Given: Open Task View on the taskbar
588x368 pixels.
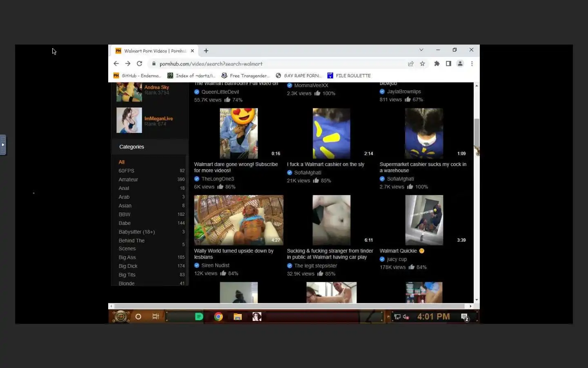Looking at the screenshot, I should (x=156, y=317).
